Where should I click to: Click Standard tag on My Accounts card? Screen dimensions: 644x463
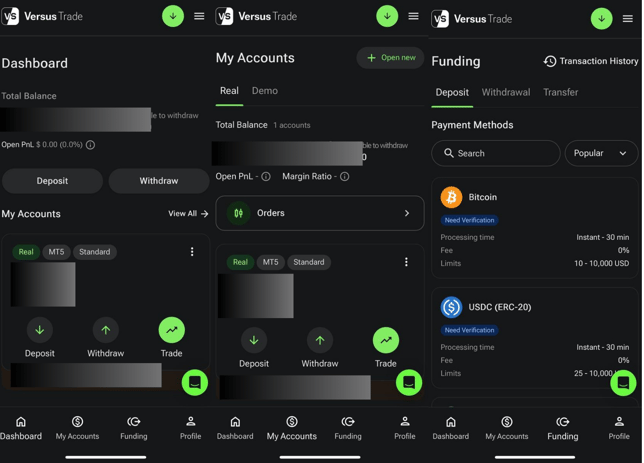[309, 262]
